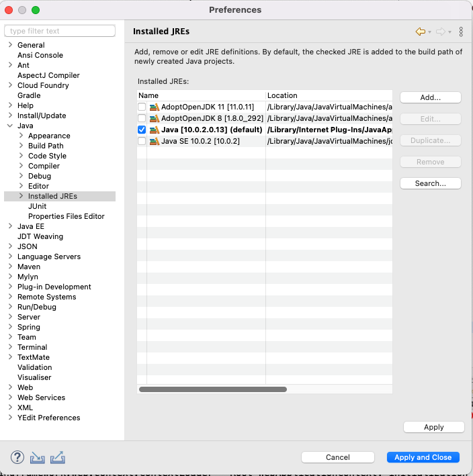The height and width of the screenshot is (476, 473).
Task: Expand the Java EE node arrow
Action: [x=10, y=226]
